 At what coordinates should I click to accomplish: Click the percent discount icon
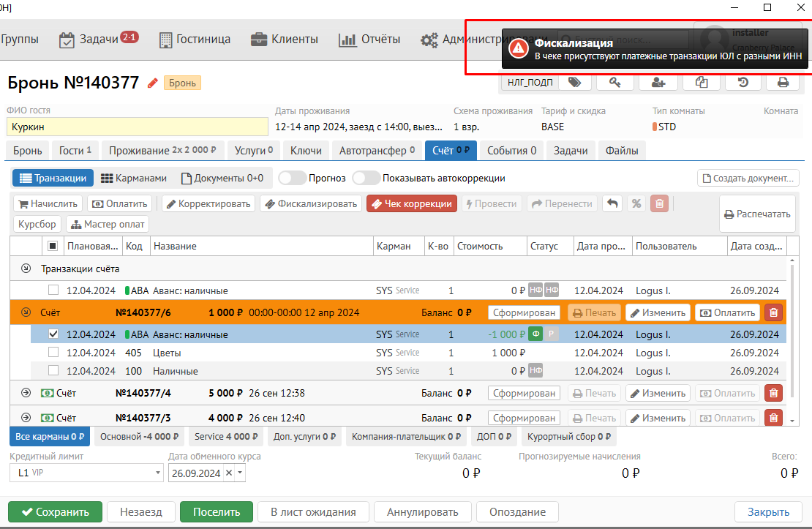(636, 204)
